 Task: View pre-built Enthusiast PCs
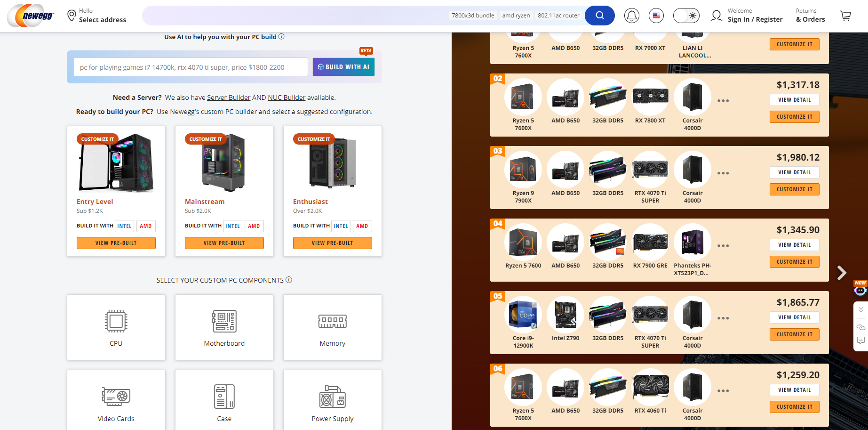[333, 243]
